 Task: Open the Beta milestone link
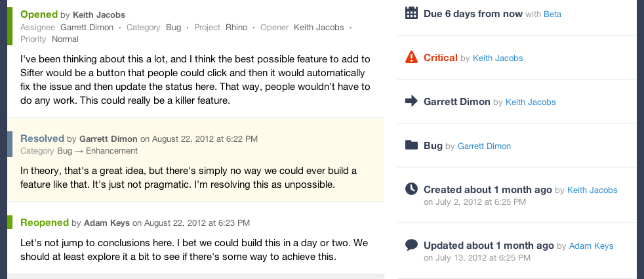click(x=552, y=14)
